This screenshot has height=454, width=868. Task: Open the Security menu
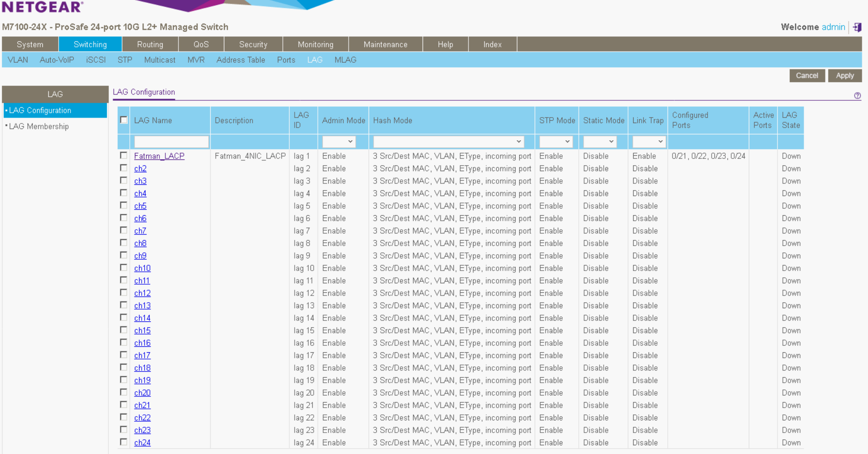point(253,44)
